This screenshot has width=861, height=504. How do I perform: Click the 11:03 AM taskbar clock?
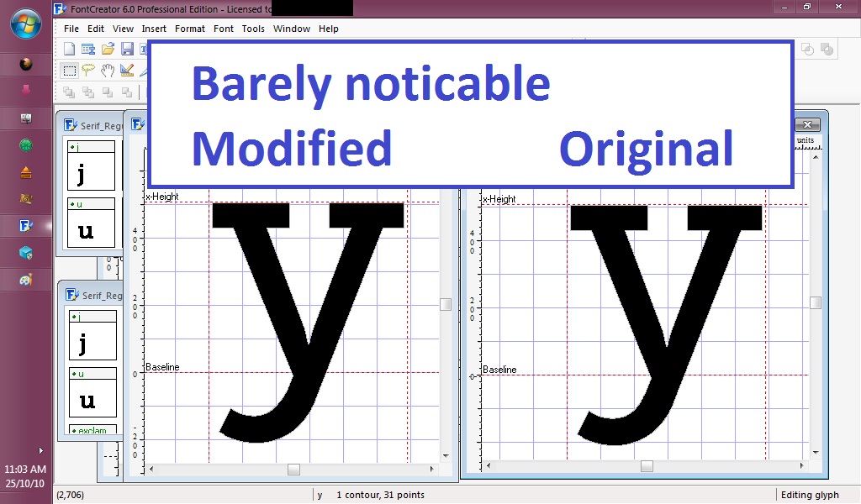(x=25, y=470)
